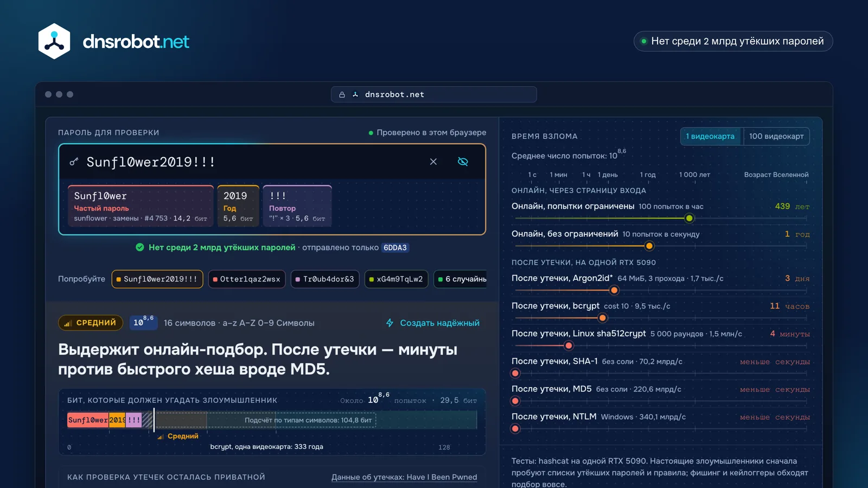Click the green checkmark breach status icon
The width and height of the screenshot is (868, 488).
[139, 247]
